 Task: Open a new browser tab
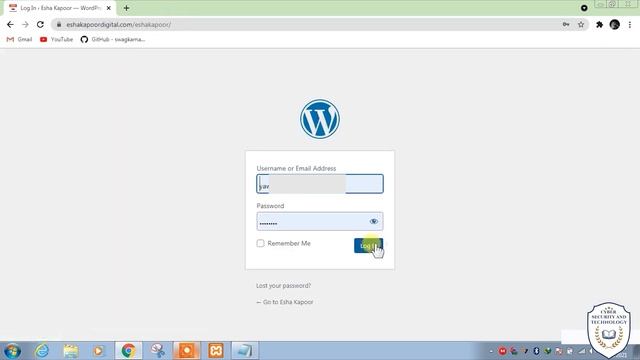(x=127, y=8)
